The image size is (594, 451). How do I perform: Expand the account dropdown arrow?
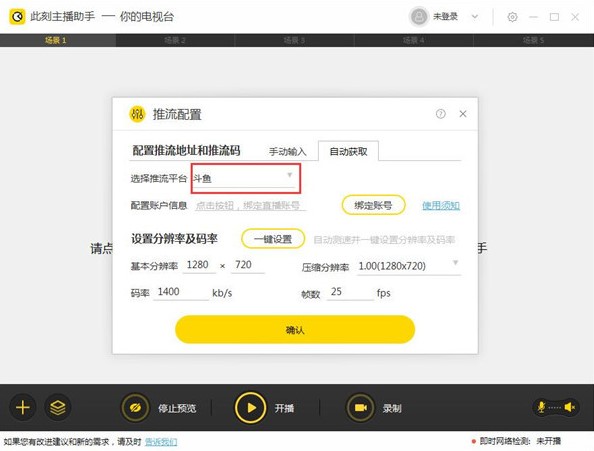click(475, 17)
